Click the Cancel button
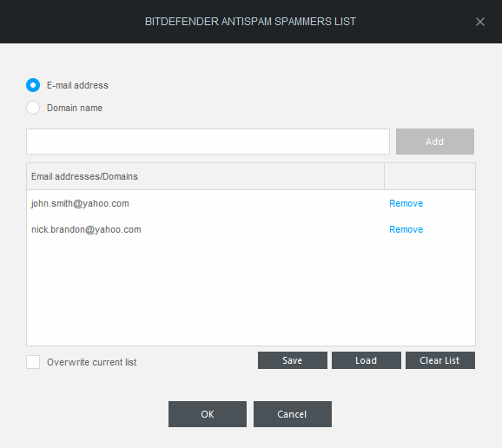This screenshot has height=448, width=502. [x=293, y=414]
